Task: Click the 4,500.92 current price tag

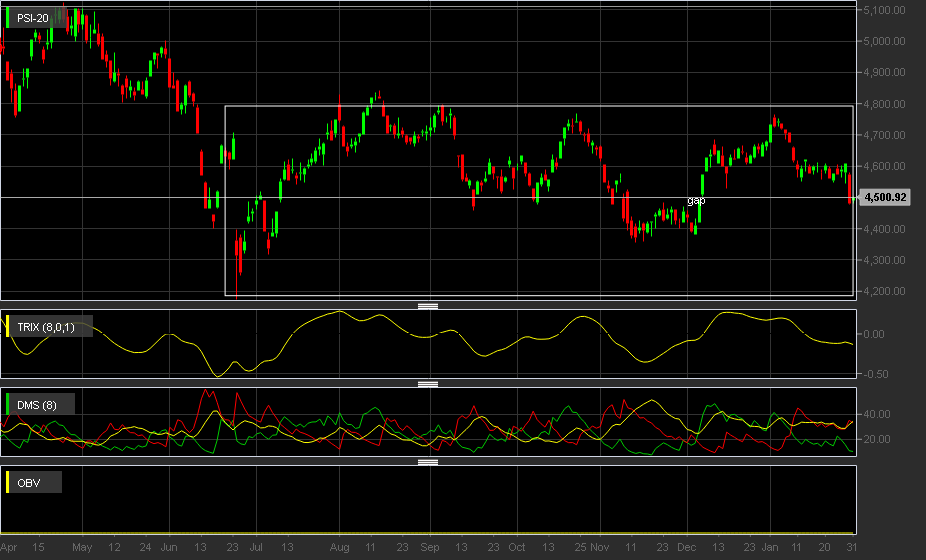Action: [885, 197]
